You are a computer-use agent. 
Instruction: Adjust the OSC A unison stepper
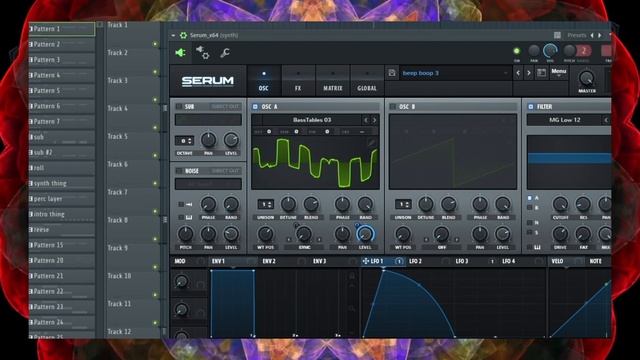[x=265, y=204]
